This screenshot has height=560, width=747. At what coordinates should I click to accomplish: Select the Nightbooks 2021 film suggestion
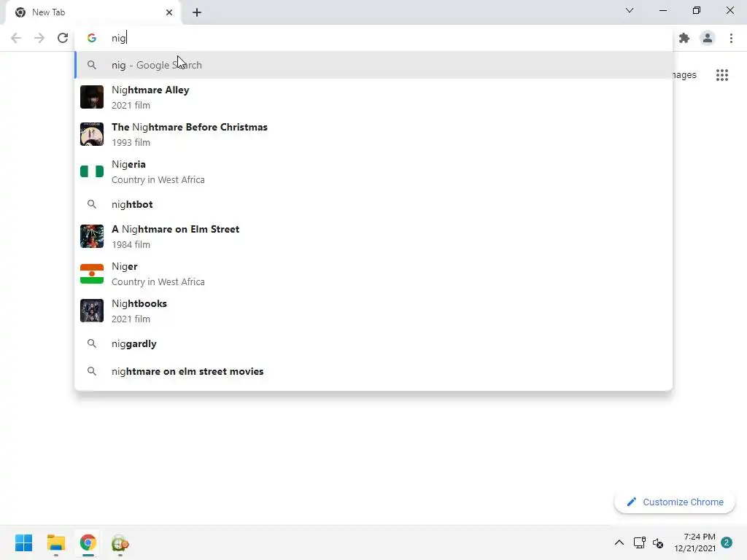[x=373, y=311]
